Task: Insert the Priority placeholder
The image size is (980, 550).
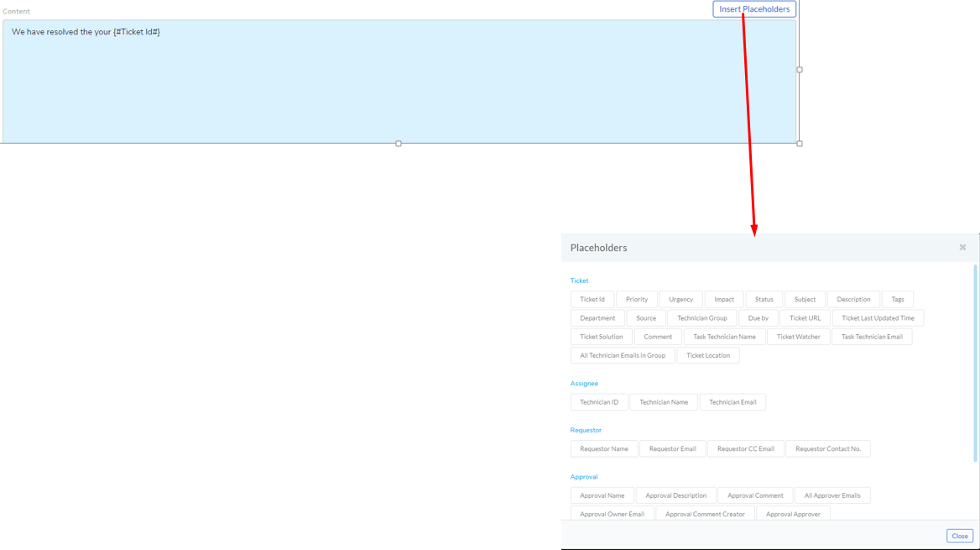Action: [x=637, y=300]
